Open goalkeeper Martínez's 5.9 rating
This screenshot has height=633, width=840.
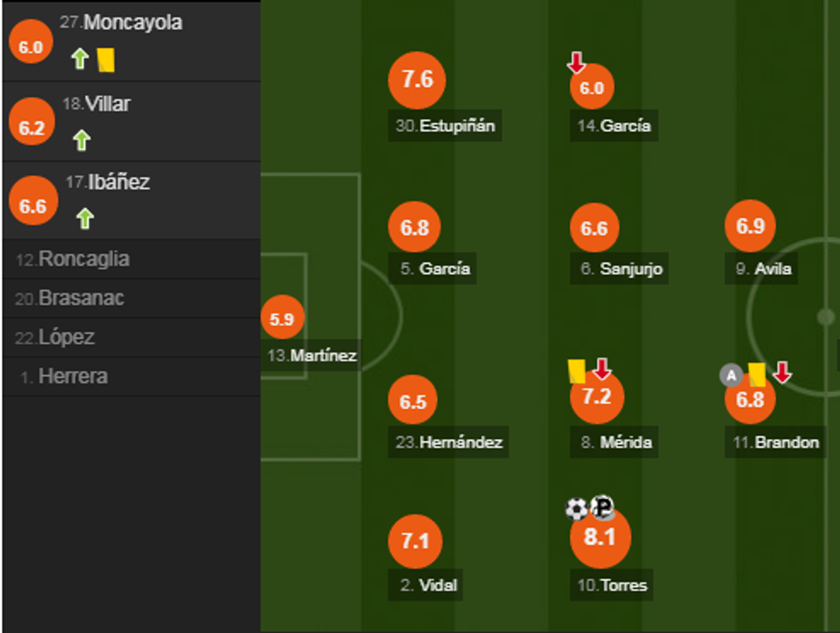coord(282,319)
